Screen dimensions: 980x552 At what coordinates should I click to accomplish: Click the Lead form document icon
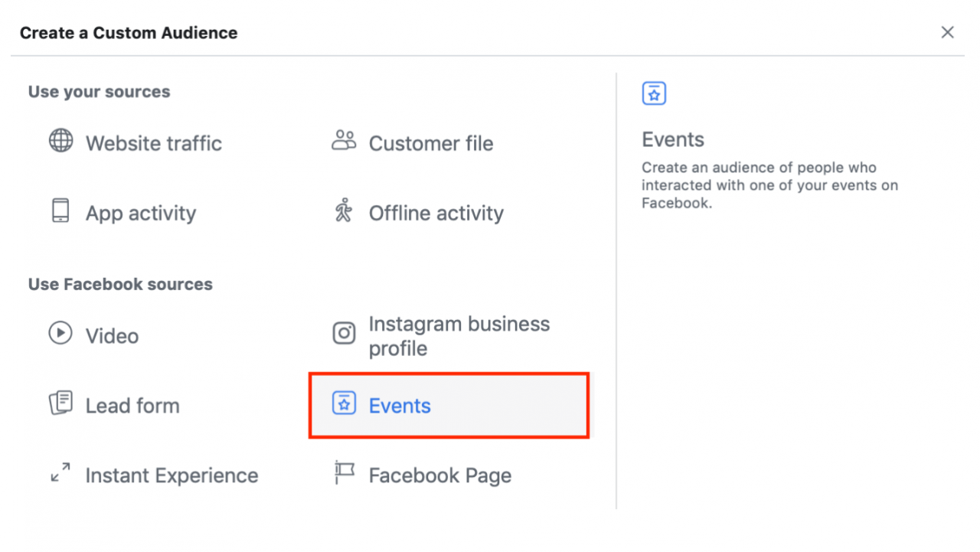[60, 403]
